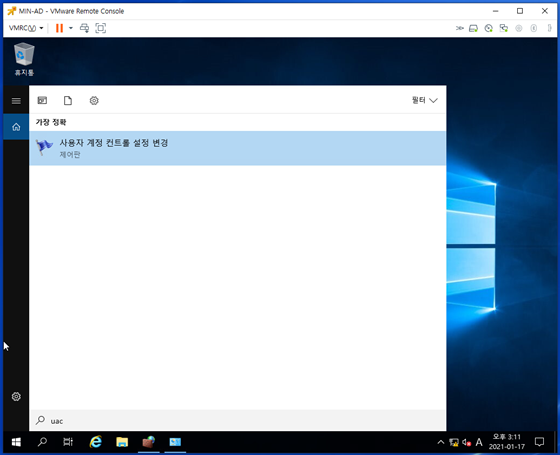Click the taskbar search magnifier

(x=42, y=442)
